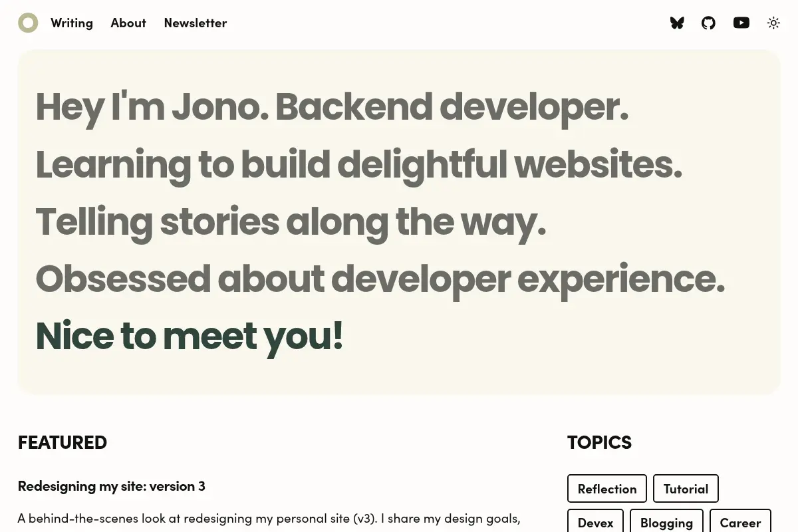Pick the Career topic tag
This screenshot has width=798, height=532.
pos(740,521)
